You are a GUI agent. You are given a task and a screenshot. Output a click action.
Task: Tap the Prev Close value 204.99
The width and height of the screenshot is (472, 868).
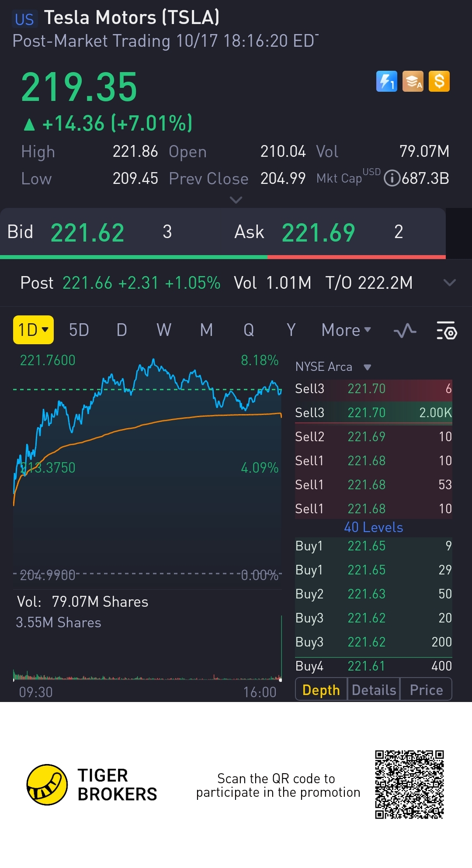click(283, 178)
